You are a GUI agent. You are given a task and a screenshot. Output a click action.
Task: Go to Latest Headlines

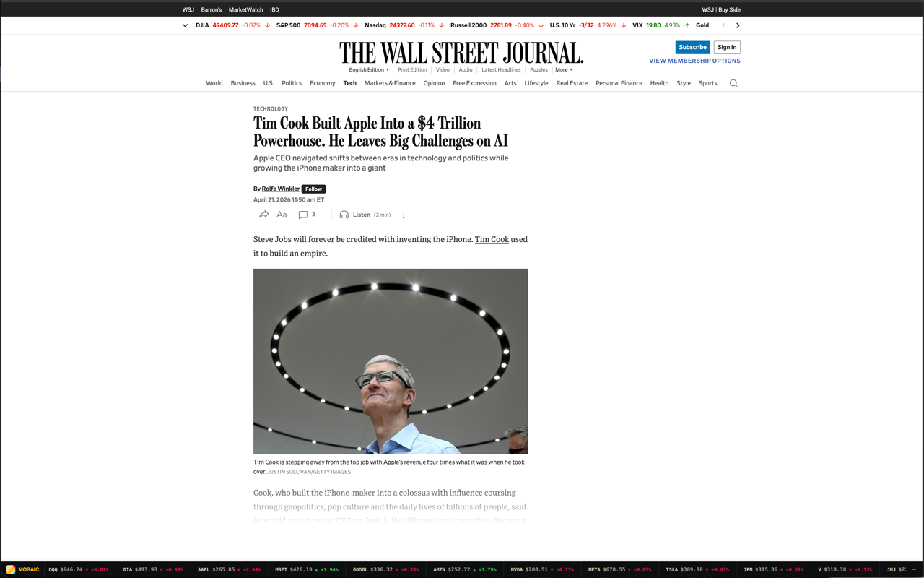coord(501,70)
